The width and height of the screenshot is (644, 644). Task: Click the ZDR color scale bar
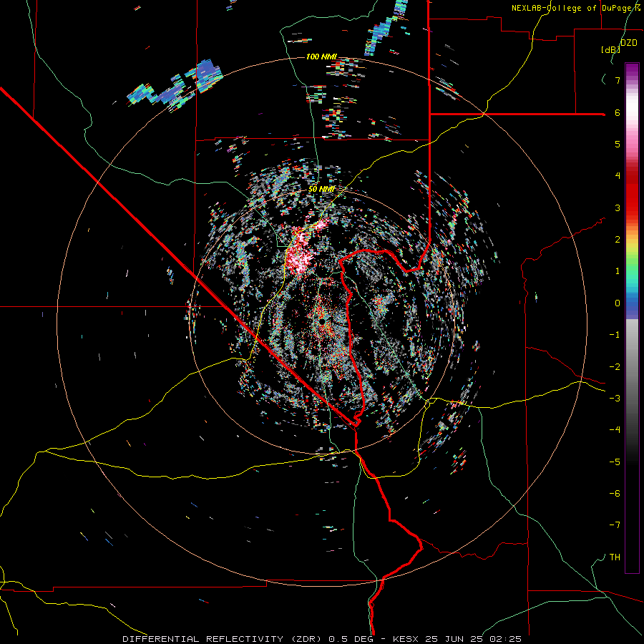pos(632,318)
